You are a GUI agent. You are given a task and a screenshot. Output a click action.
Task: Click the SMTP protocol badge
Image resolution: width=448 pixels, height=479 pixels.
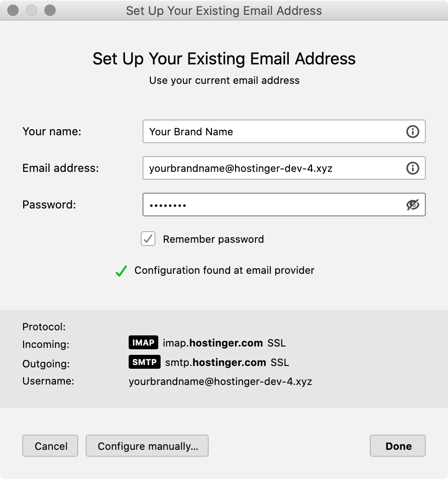pyautogui.click(x=144, y=362)
